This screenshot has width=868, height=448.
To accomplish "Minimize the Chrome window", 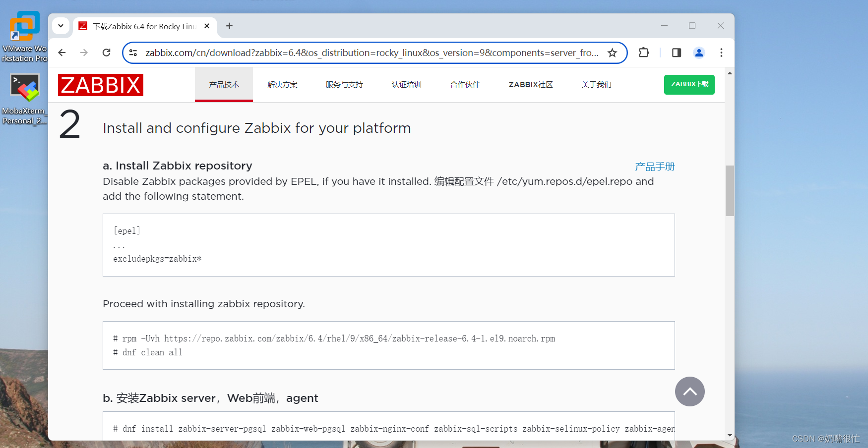I will point(664,26).
